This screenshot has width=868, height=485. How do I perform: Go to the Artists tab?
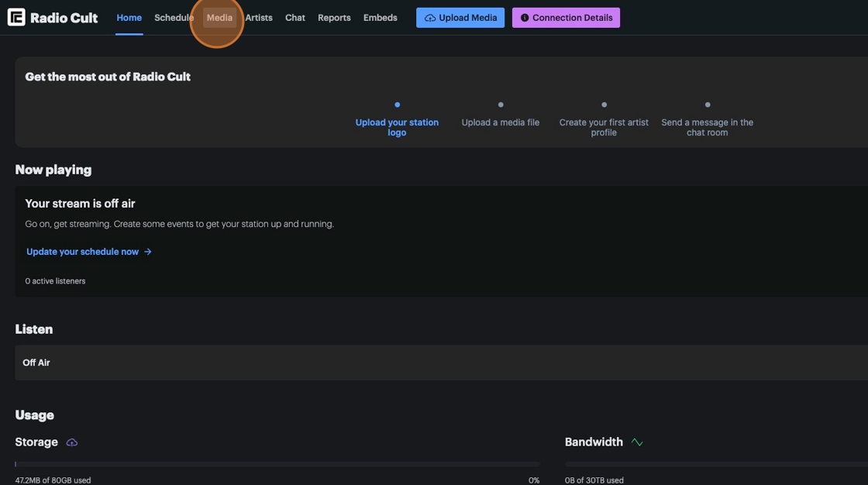pyautogui.click(x=259, y=18)
